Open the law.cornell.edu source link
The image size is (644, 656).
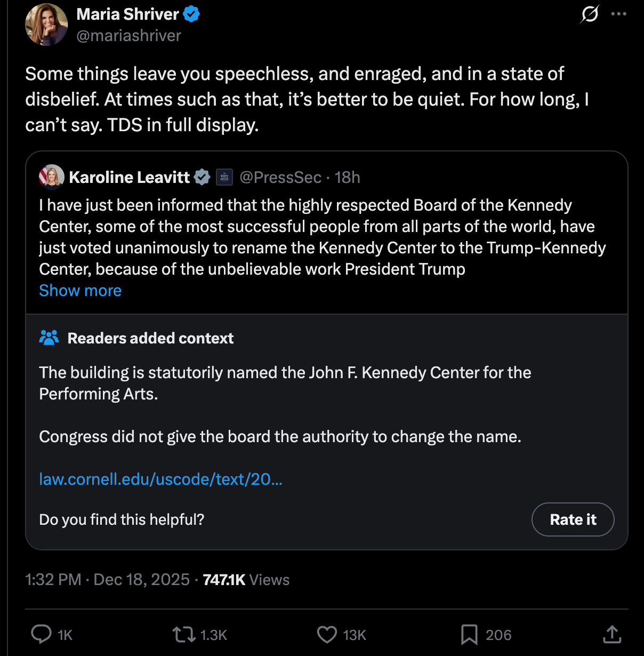[160, 479]
